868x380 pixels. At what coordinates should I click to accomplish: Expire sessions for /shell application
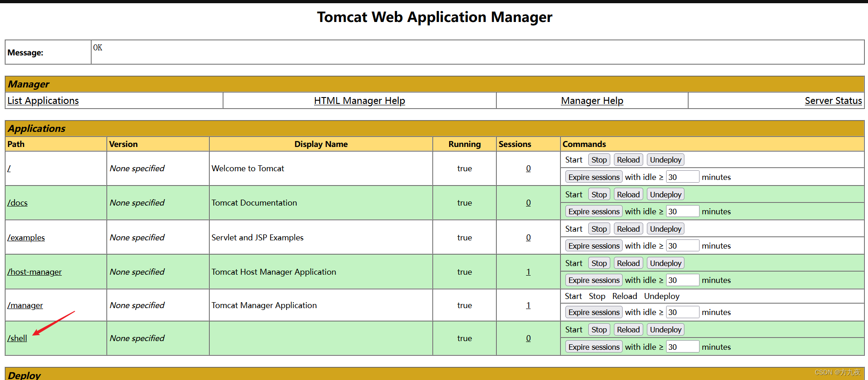pyautogui.click(x=594, y=347)
